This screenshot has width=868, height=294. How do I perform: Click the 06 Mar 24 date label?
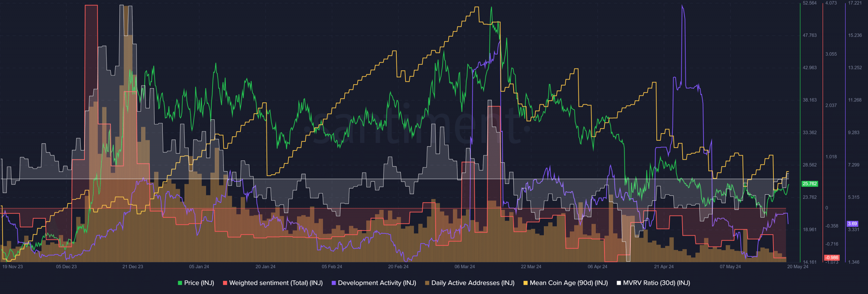pyautogui.click(x=465, y=267)
